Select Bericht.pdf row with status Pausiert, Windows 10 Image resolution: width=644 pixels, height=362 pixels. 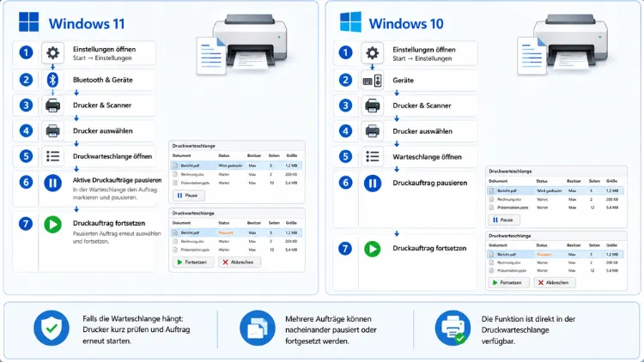(x=556, y=255)
